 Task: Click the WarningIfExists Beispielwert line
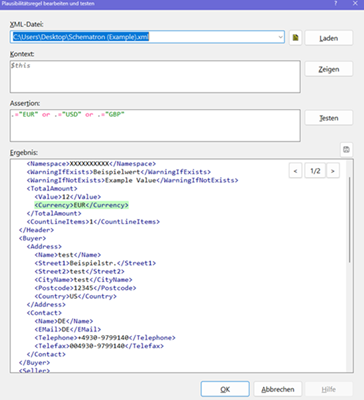pyautogui.click(x=119, y=172)
